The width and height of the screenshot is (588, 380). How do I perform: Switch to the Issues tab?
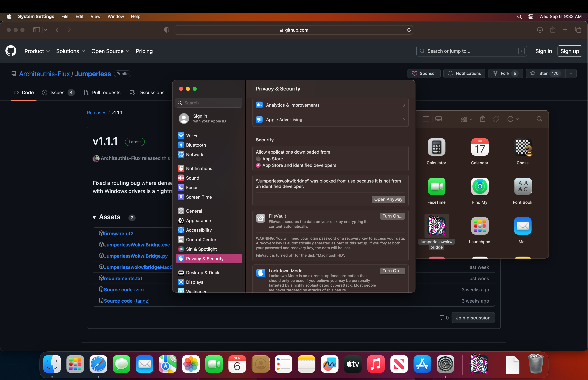58,93
